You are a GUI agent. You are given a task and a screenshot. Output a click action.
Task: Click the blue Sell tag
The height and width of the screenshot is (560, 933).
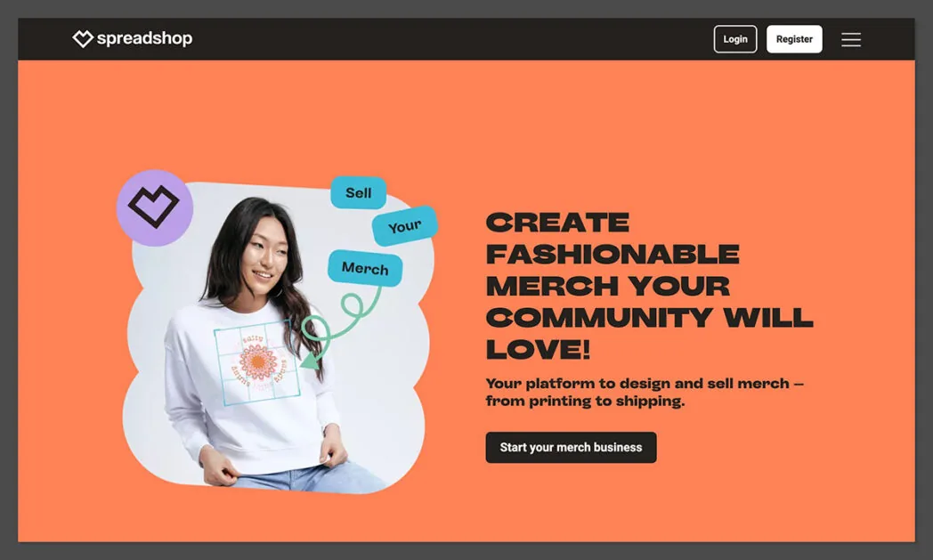click(358, 193)
